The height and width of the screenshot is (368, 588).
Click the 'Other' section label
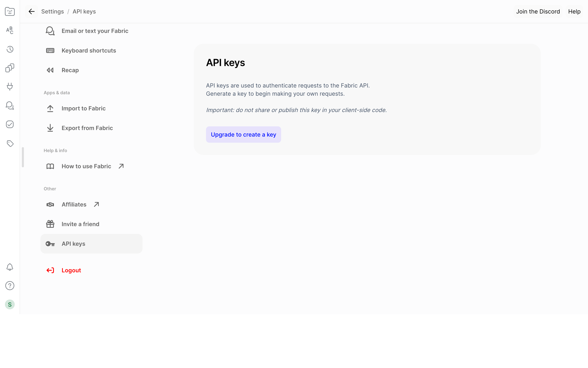tap(50, 189)
